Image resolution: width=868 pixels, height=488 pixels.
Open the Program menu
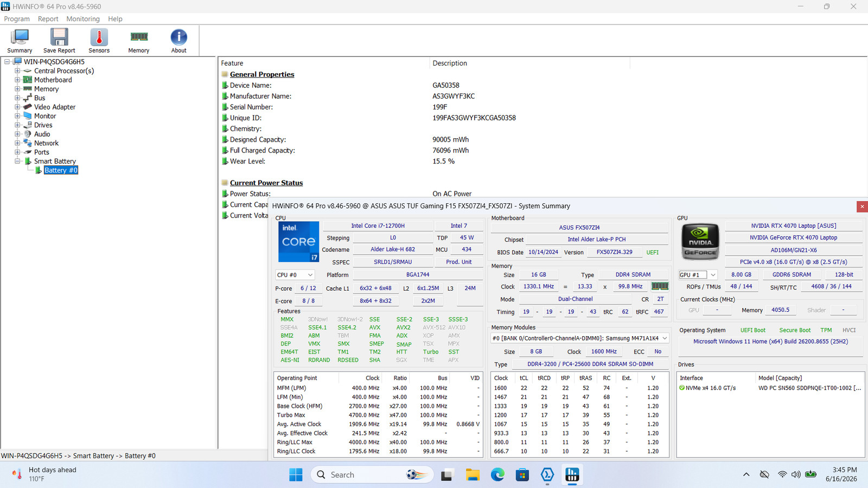17,19
